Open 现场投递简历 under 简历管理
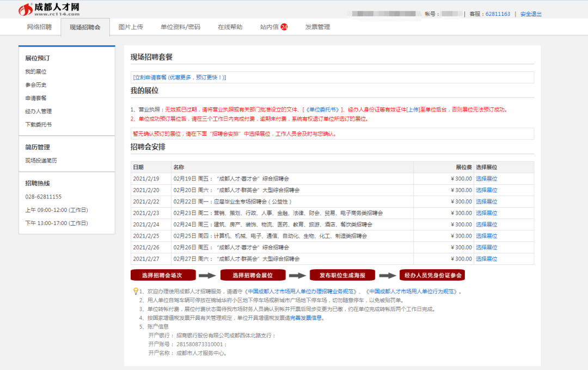The image size is (588, 370). click(41, 161)
